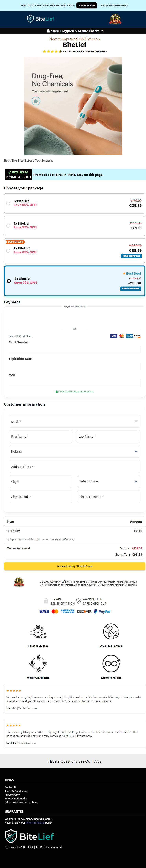Click the Yes, send me my BiteLief now button
Viewport: 146px width, 868px height.
74,566
